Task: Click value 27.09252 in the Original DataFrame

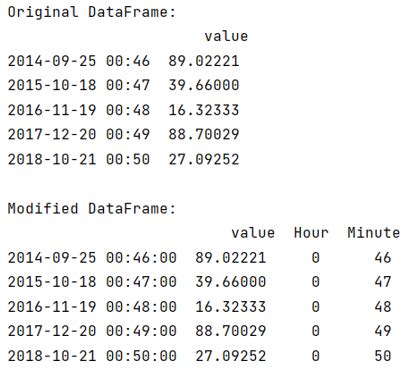Action: click(x=204, y=159)
